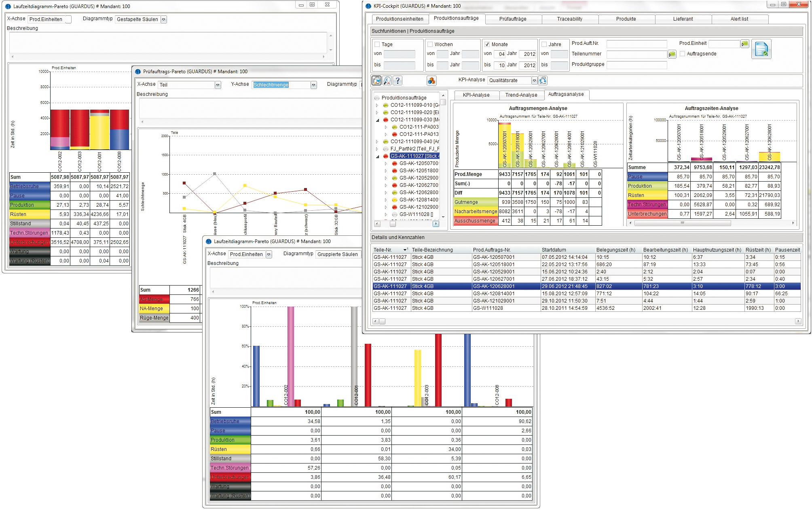Switch to the Traceability tab

click(569, 19)
